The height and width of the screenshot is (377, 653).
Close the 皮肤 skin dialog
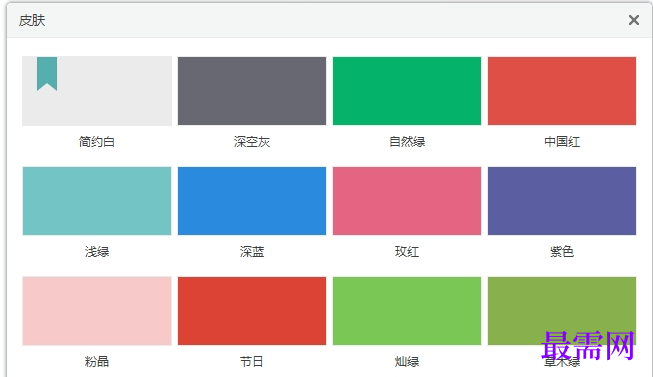tap(634, 20)
